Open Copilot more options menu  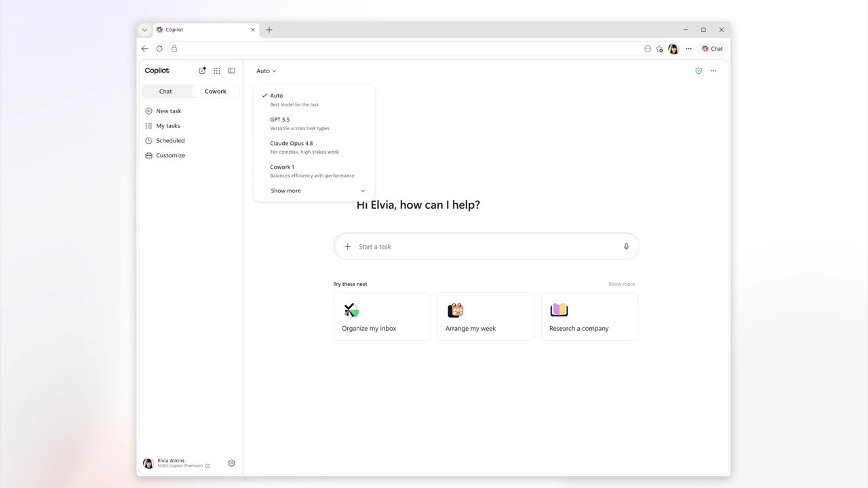(x=713, y=70)
